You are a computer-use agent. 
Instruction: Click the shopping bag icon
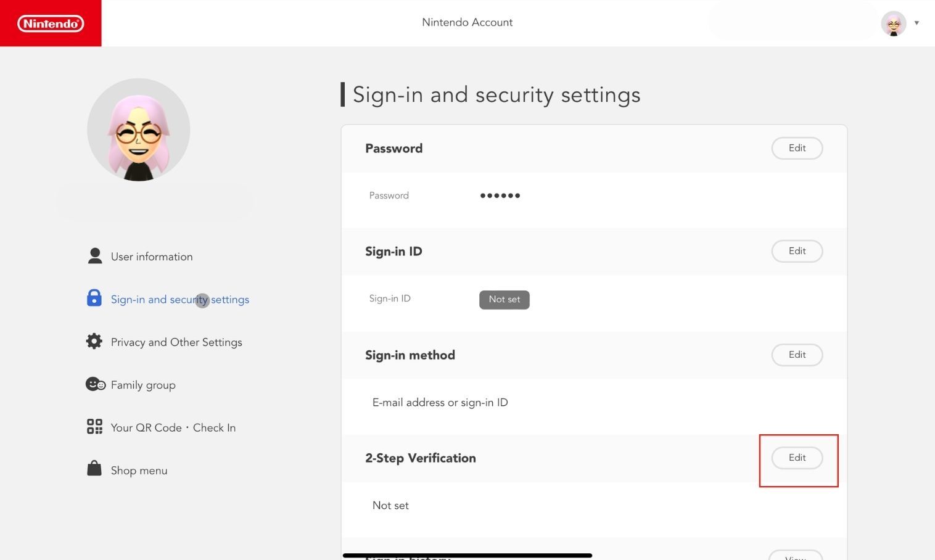(94, 468)
